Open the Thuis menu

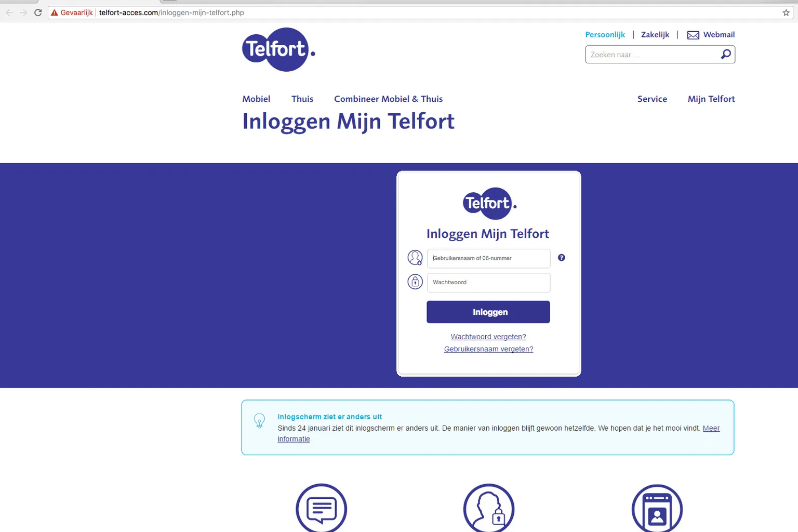point(302,99)
